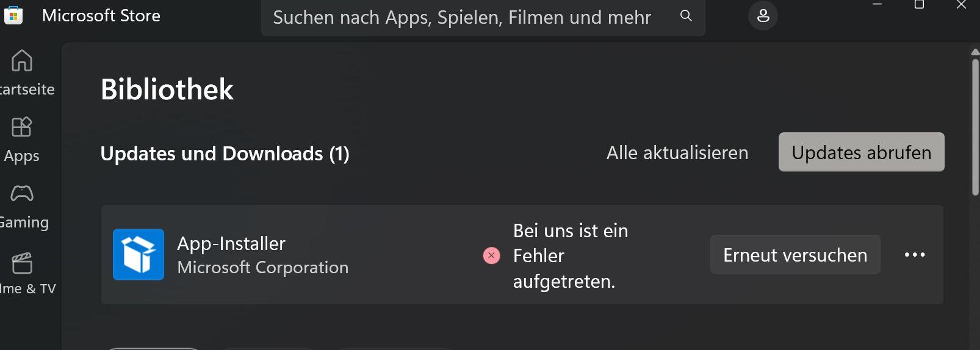The height and width of the screenshot is (350, 980).
Task: Click the Alle aktualisieren link
Action: pyautogui.click(x=677, y=152)
